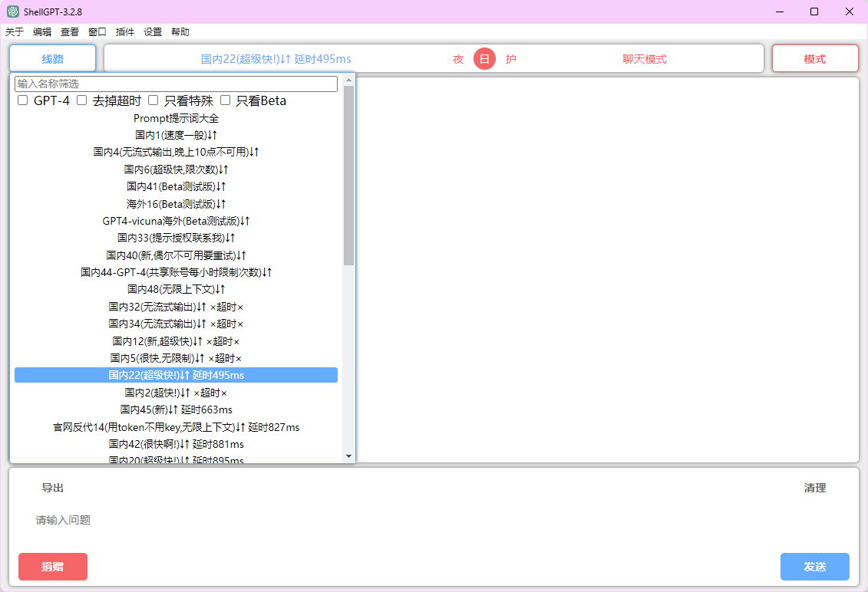Select route 国内12(新,超级快) 超时
Viewport: 868px width, 592px height.
pos(176,341)
